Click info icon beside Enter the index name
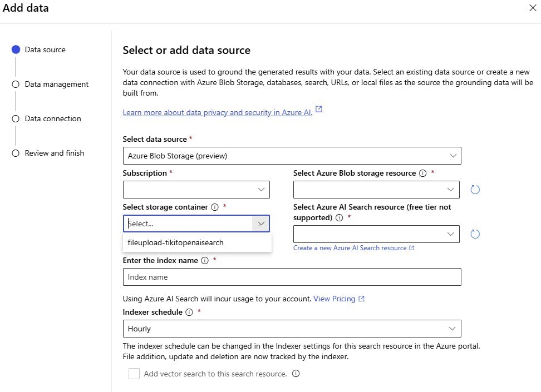Screen dimensions: 541x392 (x=205, y=260)
